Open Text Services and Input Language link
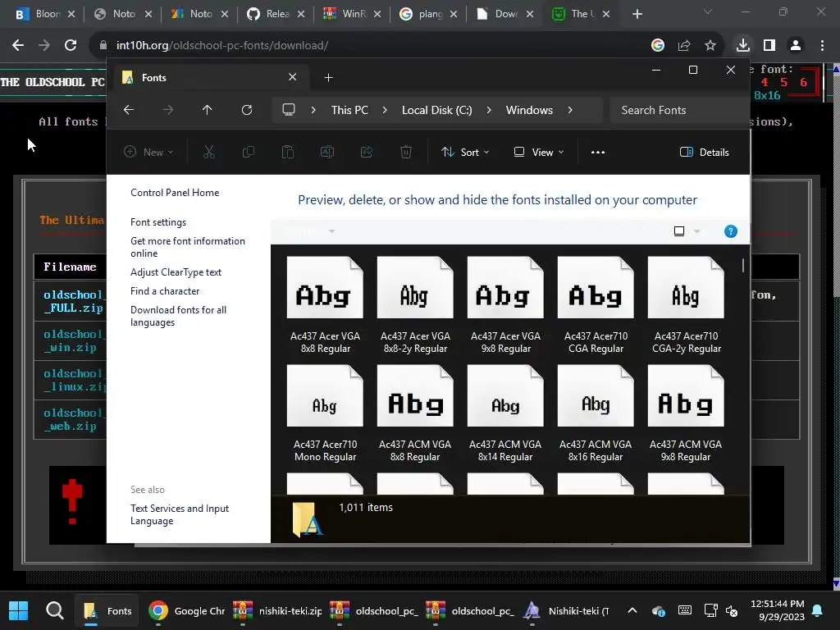Screen dimensions: 840x630 [x=180, y=514]
